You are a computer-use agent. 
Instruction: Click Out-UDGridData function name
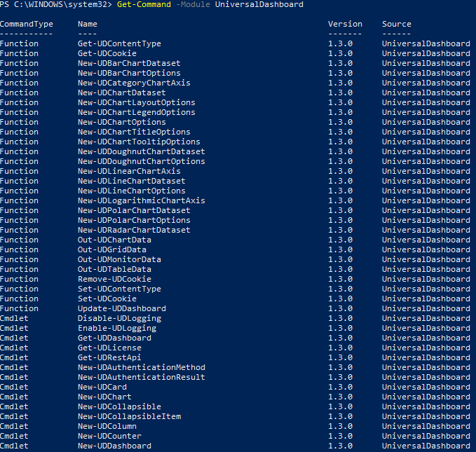(112, 249)
